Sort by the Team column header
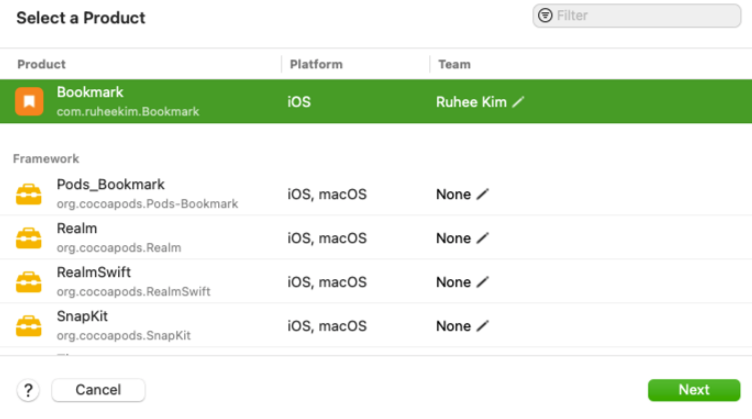 coord(454,64)
